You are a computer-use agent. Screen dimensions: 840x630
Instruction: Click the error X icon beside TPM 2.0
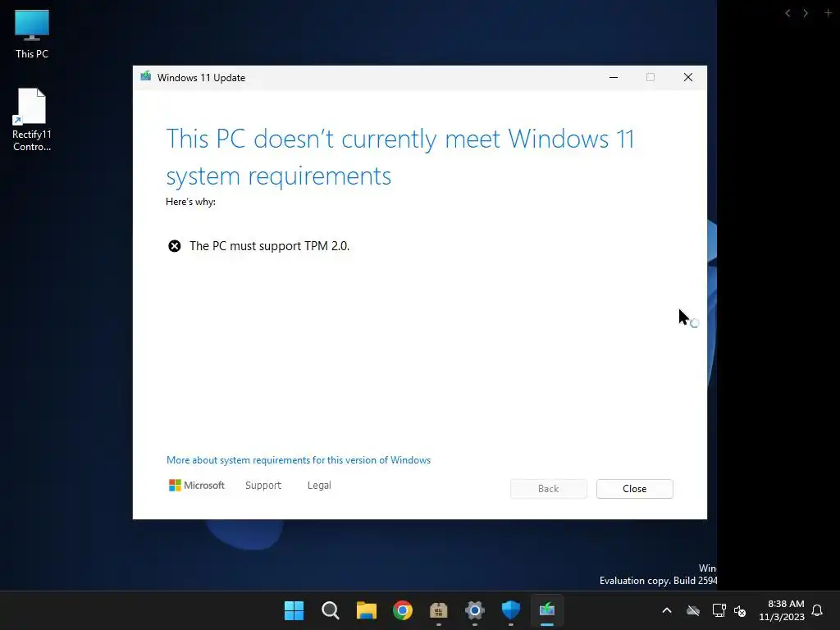coord(175,246)
